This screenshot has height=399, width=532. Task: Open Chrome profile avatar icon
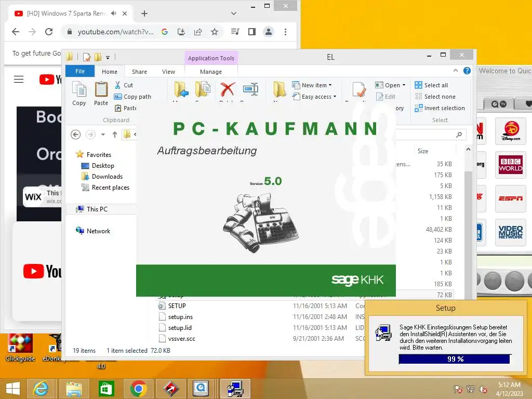(x=269, y=32)
